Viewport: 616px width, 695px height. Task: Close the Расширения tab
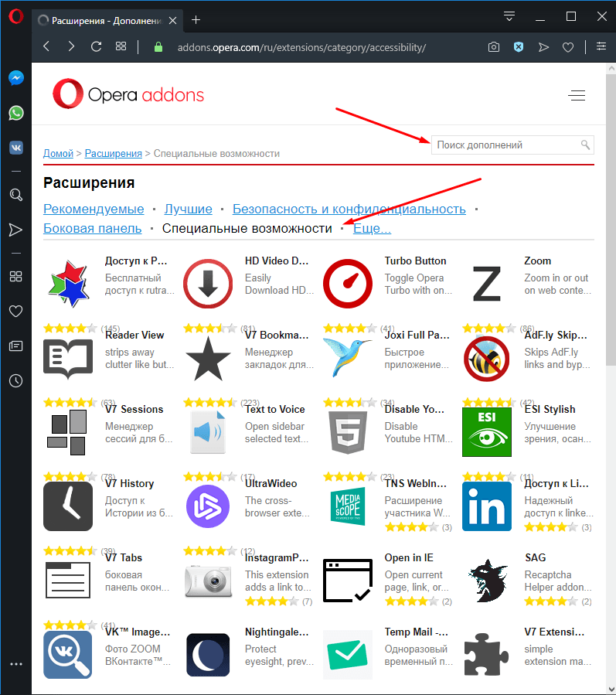[173, 20]
